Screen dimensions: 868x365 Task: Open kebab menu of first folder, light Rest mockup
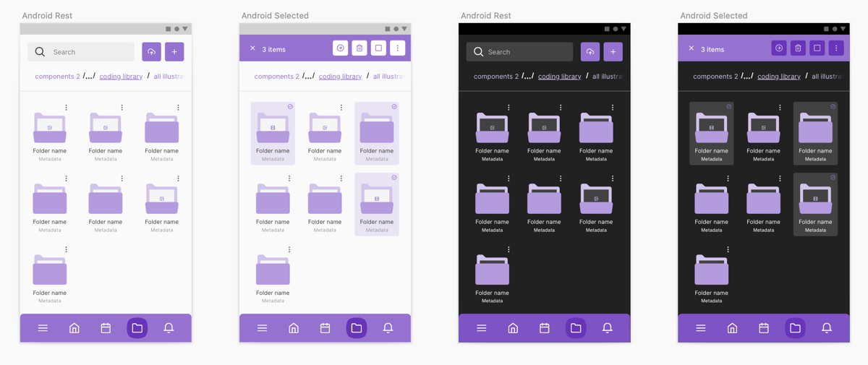point(66,108)
